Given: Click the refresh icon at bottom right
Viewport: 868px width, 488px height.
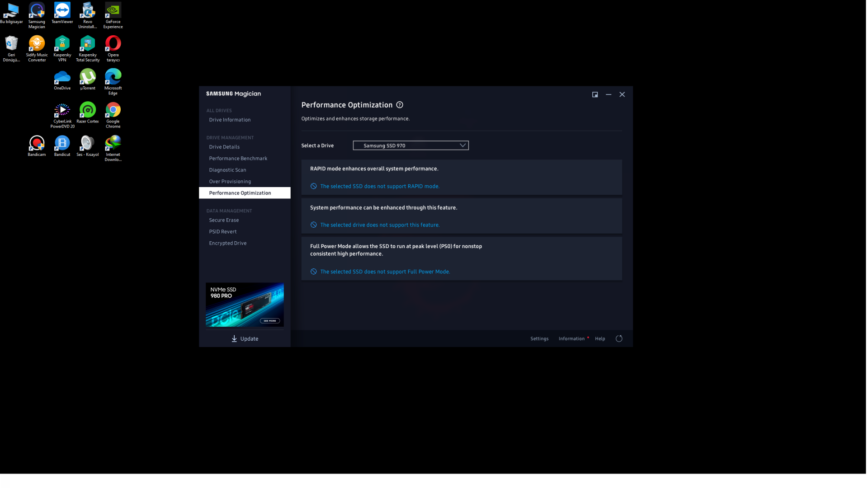Looking at the screenshot, I should coord(619,338).
